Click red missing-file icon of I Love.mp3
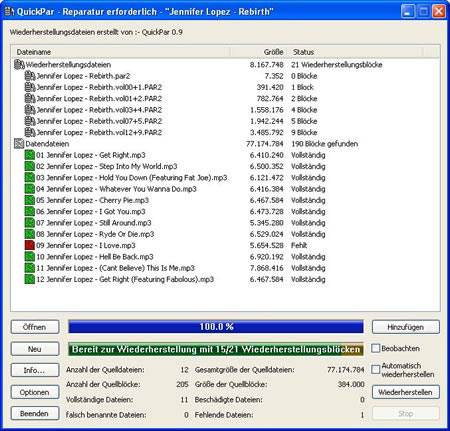 tap(30, 245)
